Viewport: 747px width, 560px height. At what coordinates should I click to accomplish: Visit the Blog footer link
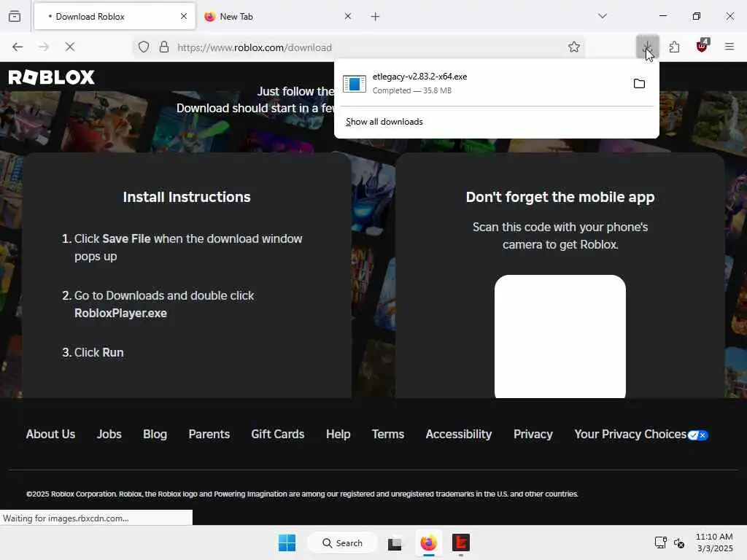pos(155,435)
